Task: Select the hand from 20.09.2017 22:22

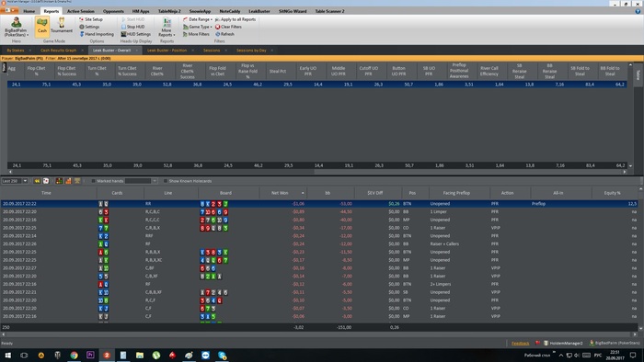Action: 319,204
